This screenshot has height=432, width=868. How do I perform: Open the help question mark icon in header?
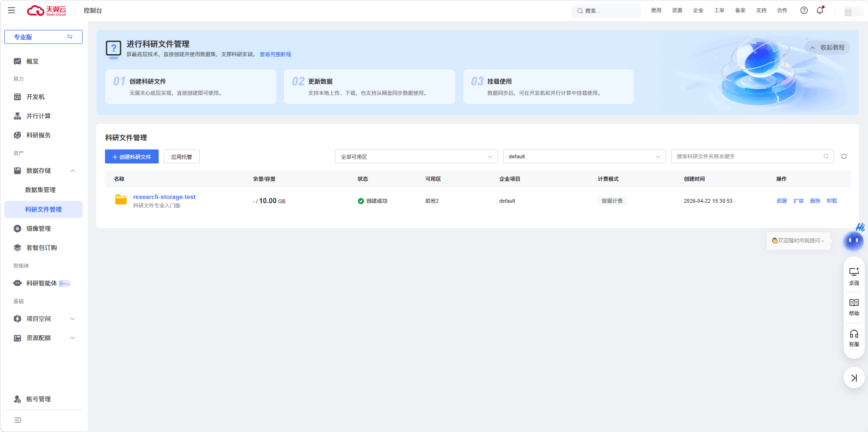pyautogui.click(x=804, y=10)
